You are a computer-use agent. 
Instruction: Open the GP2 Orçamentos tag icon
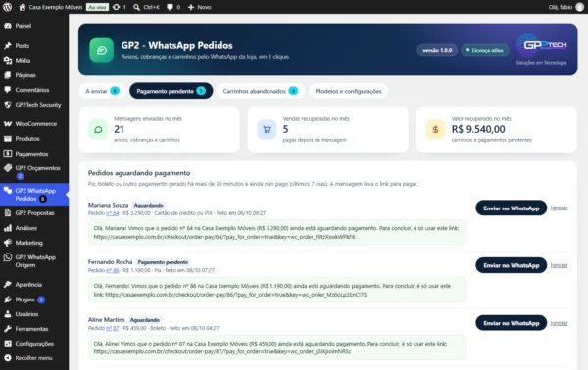pos(8,168)
